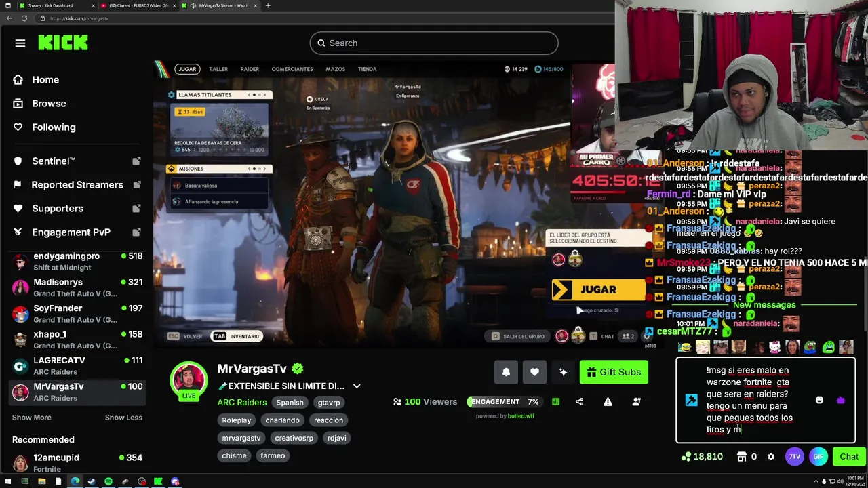
Task: Click the Reported Streamers external link icon
Action: (136, 185)
